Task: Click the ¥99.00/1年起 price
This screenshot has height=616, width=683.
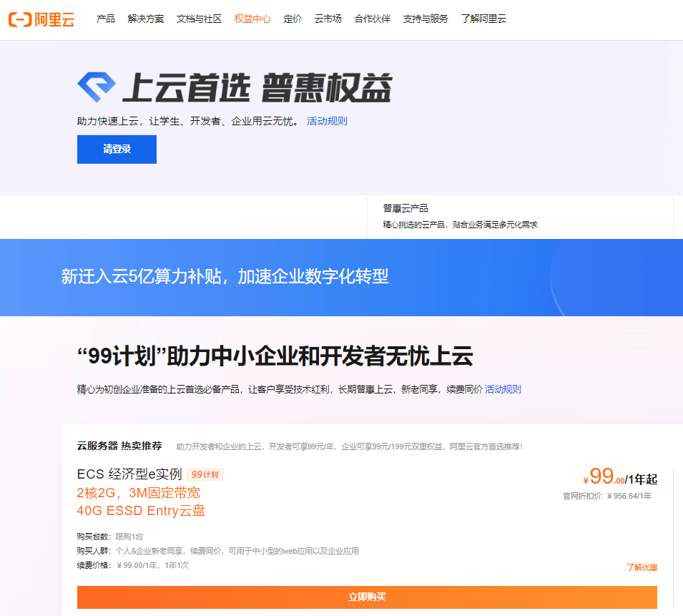Action: click(620, 477)
